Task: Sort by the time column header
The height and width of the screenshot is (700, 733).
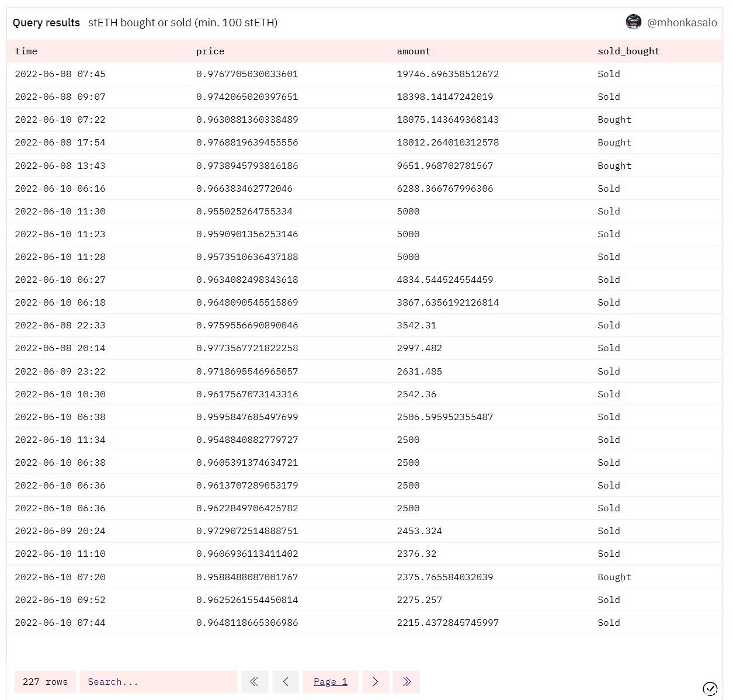Action: pos(26,51)
